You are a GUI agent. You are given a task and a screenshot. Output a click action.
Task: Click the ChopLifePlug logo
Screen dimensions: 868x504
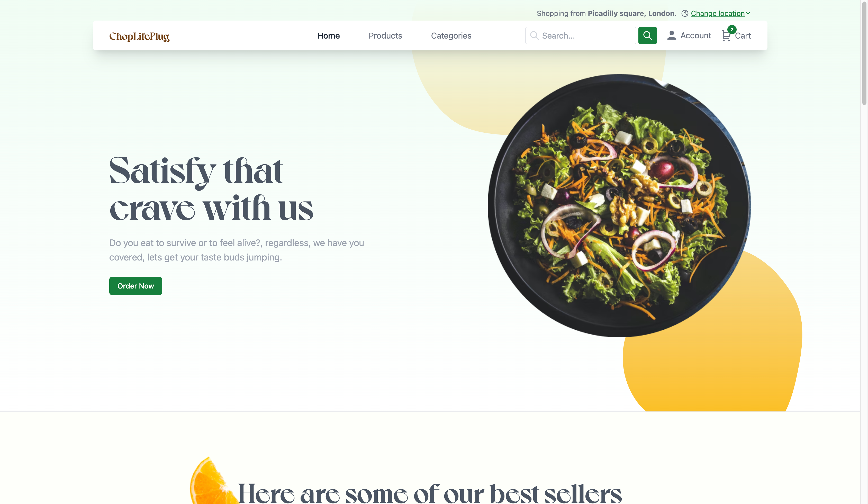[139, 36]
